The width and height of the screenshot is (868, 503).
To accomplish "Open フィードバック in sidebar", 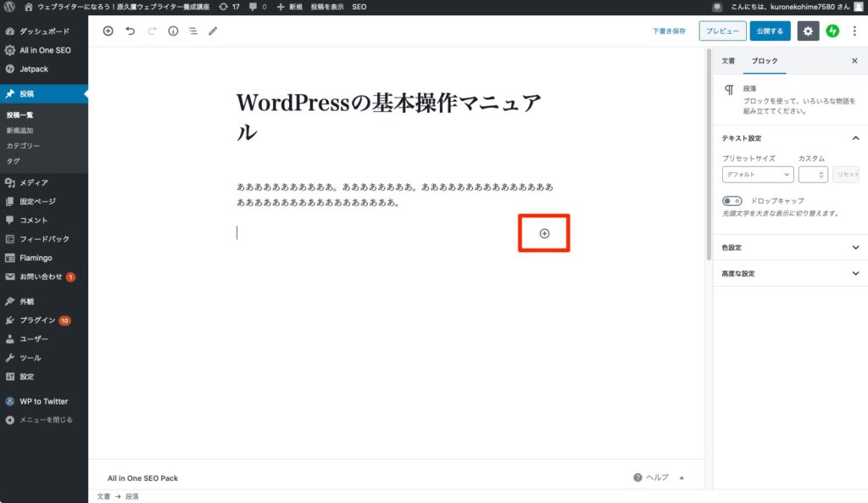I will pyautogui.click(x=44, y=238).
